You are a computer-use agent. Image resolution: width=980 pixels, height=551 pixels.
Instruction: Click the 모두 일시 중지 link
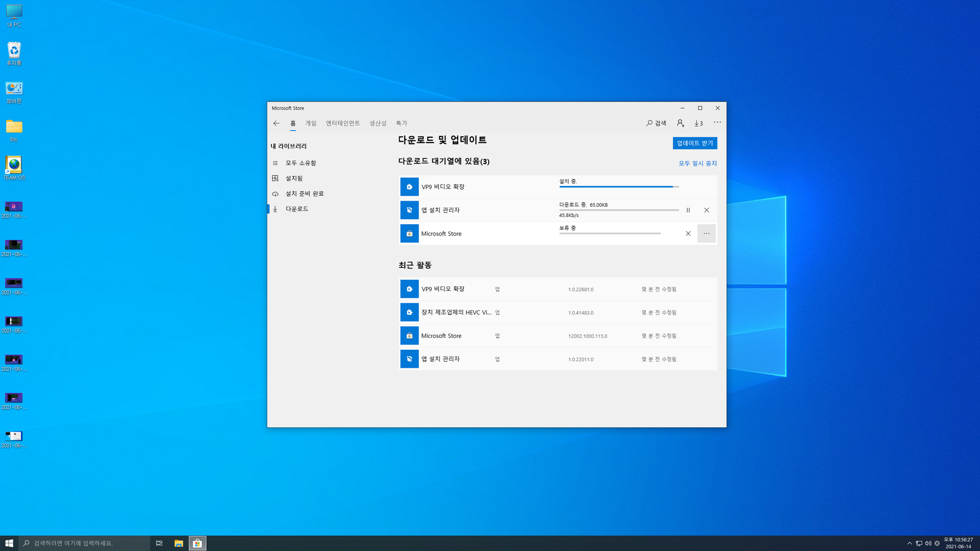point(697,163)
